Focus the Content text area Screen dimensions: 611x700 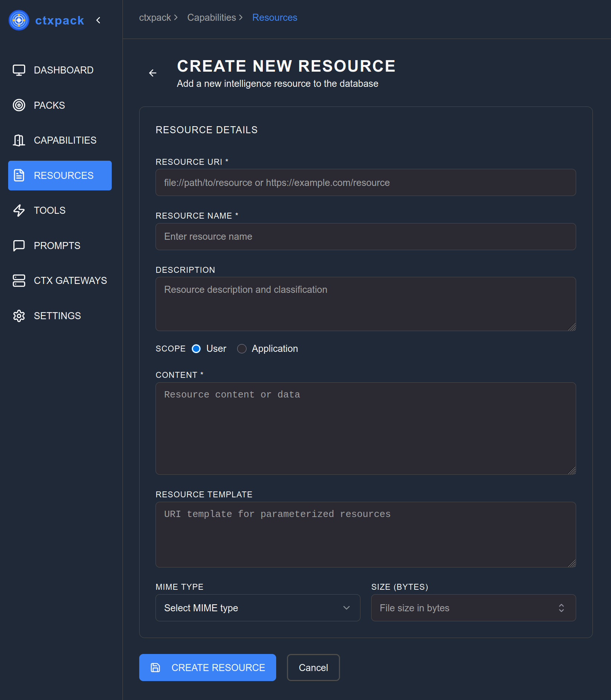366,429
